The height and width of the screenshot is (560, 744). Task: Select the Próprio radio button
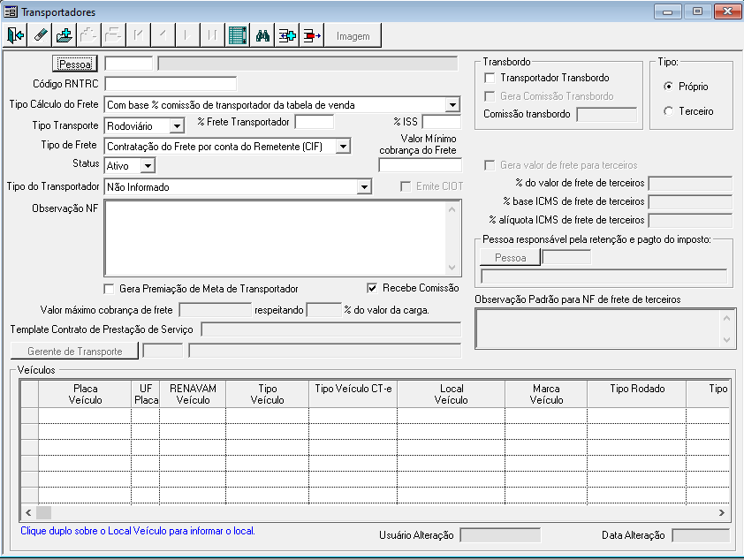668,87
